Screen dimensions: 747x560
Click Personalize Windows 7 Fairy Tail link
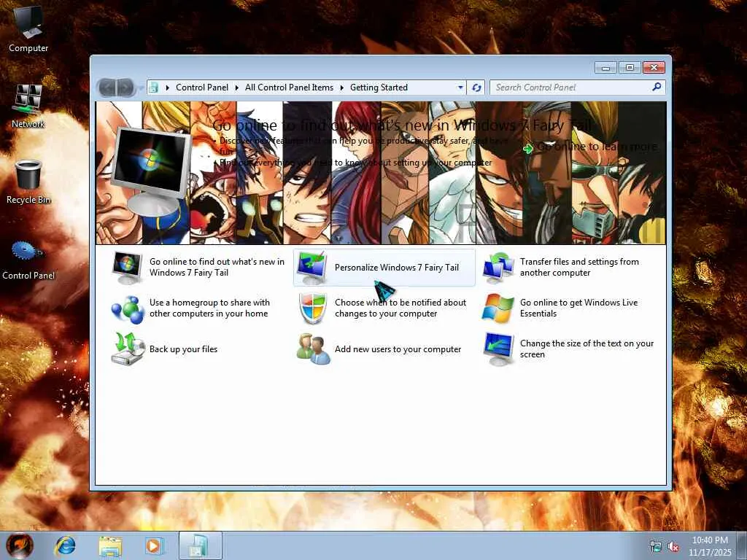pyautogui.click(x=397, y=268)
